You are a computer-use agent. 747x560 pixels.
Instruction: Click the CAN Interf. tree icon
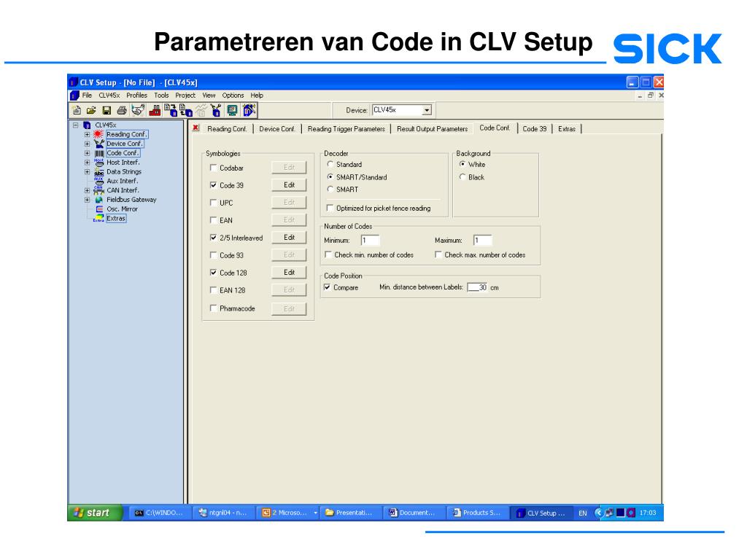(99, 190)
